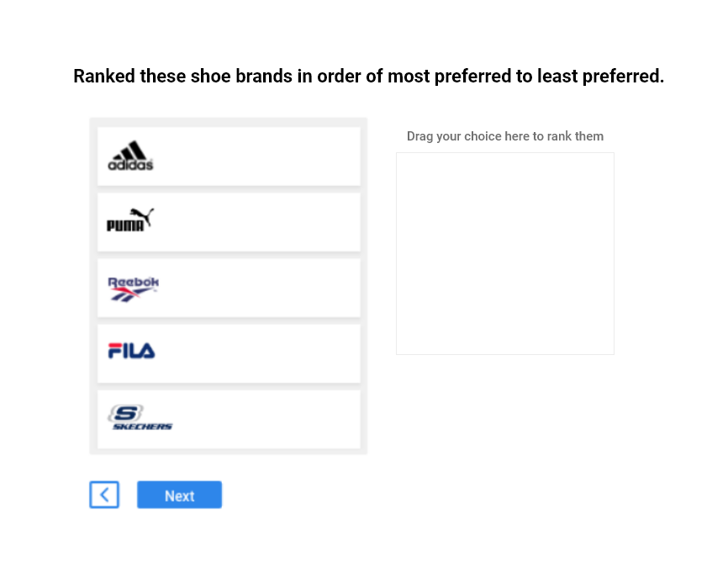Click the gray brand list panel border
This screenshot has width=728, height=567.
click(93, 286)
